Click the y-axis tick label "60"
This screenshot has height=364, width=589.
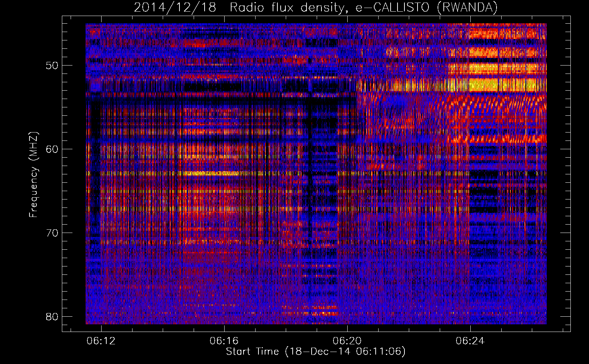click(x=52, y=149)
